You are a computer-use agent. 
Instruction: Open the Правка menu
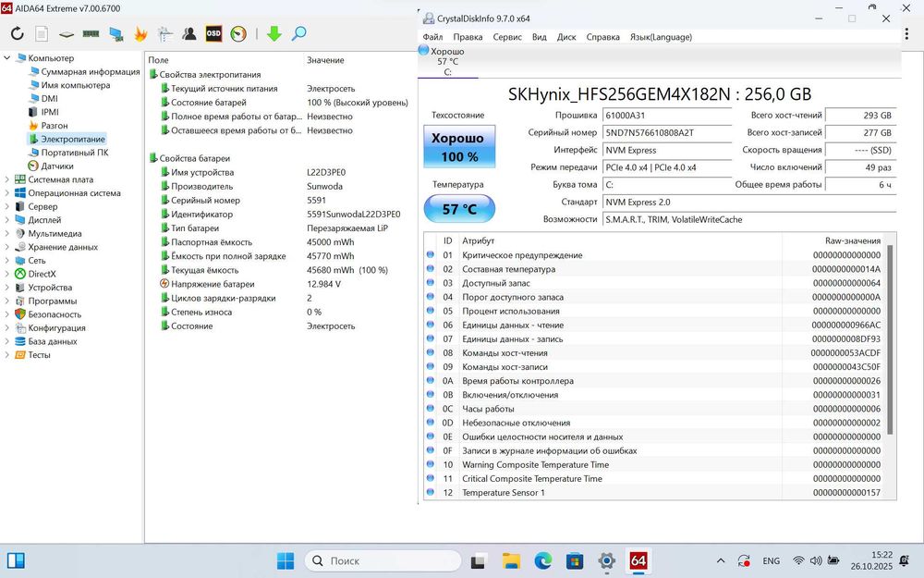[x=468, y=37]
